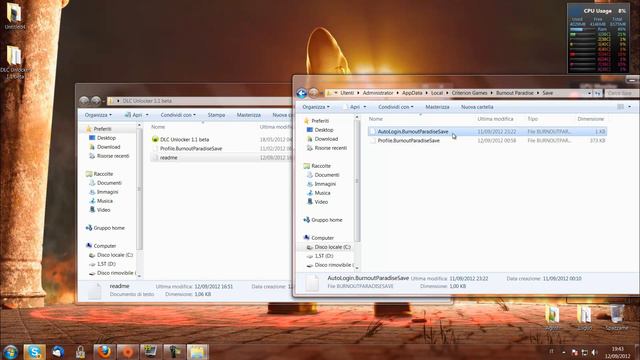Viewport: 640px width, 360px height.
Task: Open Download in the Save window sidebar
Action: (x=326, y=139)
